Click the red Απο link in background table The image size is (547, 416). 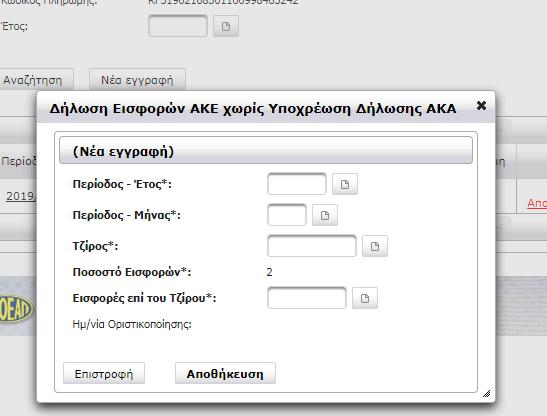click(537, 203)
